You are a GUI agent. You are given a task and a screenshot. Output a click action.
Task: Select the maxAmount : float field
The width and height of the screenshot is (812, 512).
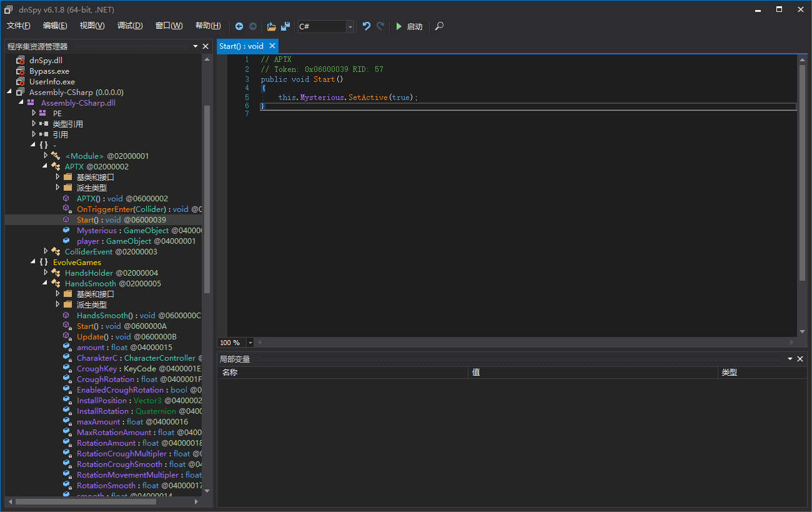click(x=132, y=422)
